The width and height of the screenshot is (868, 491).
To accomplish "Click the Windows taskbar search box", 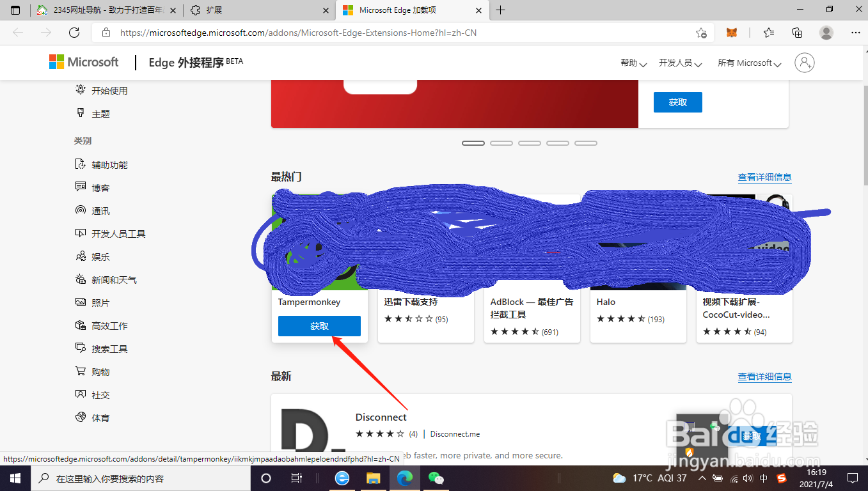I will pyautogui.click(x=140, y=478).
